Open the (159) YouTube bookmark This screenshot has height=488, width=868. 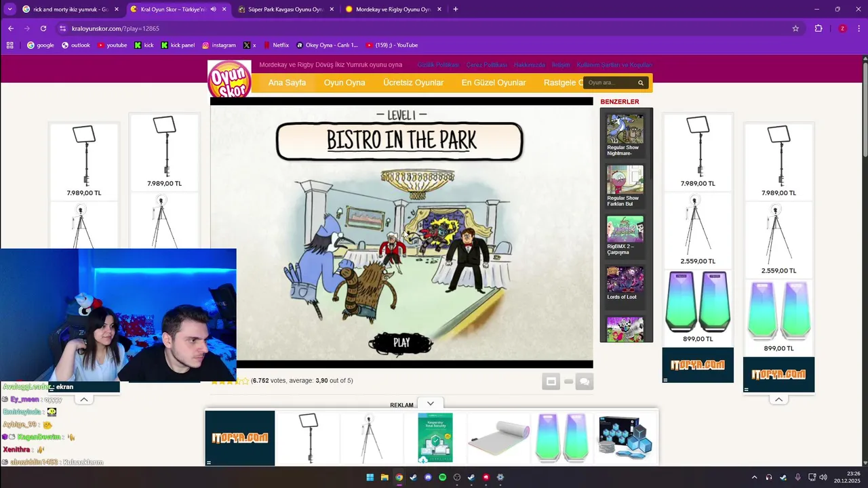(x=391, y=45)
